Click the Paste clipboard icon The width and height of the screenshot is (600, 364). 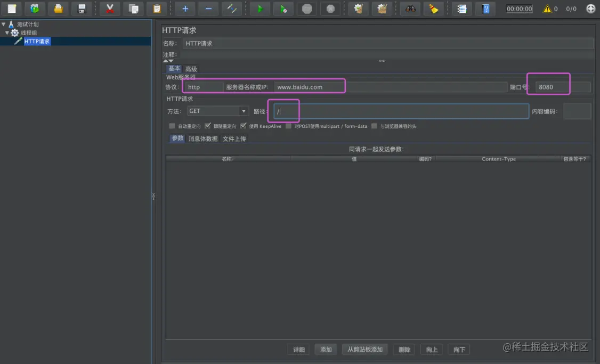[157, 9]
